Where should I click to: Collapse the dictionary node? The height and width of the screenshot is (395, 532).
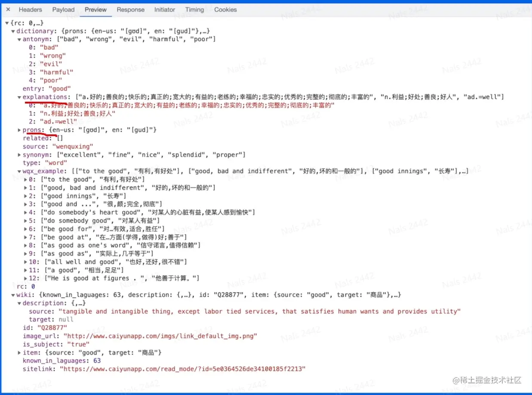[13, 31]
